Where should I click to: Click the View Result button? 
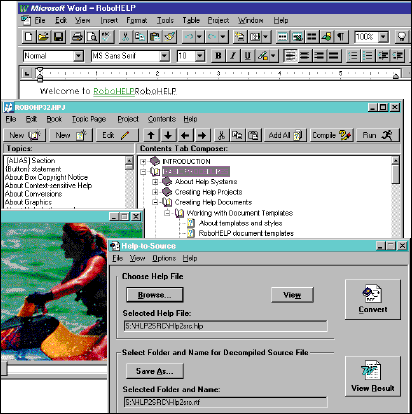tap(373, 376)
